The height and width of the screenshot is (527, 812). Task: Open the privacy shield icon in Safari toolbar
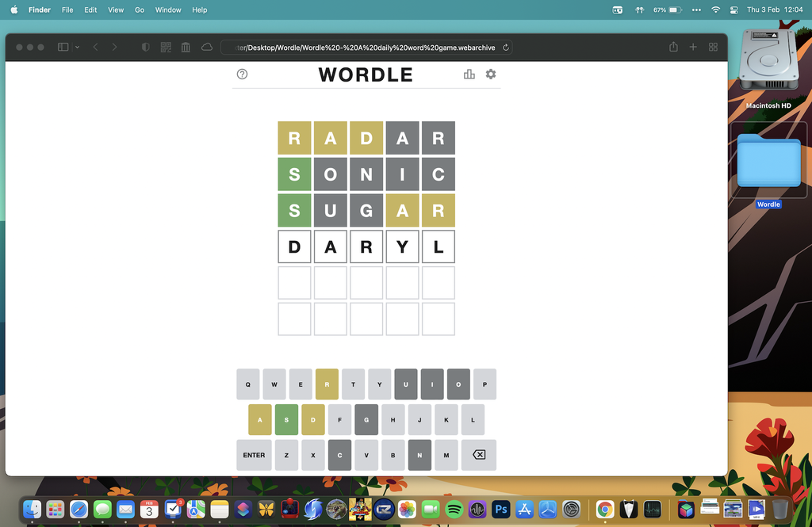[x=146, y=47]
